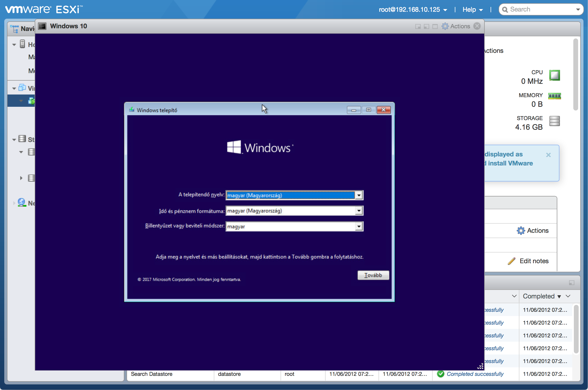Minimize the Recent tasks panel icon

tap(571, 283)
